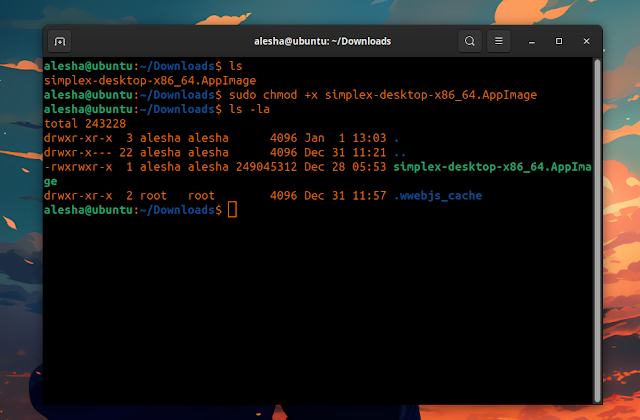Viewport: 640px width, 420px height.
Task: Click the -rwxrwxr-x permissions string
Action: (78, 167)
